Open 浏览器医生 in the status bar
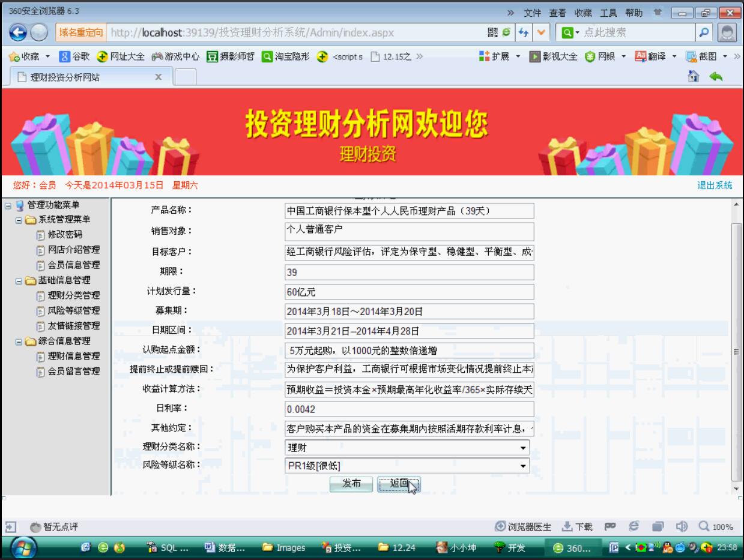 click(524, 527)
